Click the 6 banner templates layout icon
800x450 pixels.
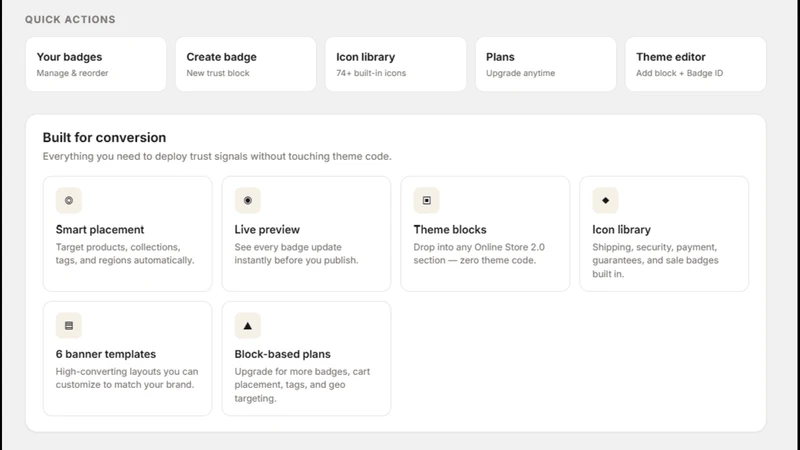pyautogui.click(x=69, y=326)
